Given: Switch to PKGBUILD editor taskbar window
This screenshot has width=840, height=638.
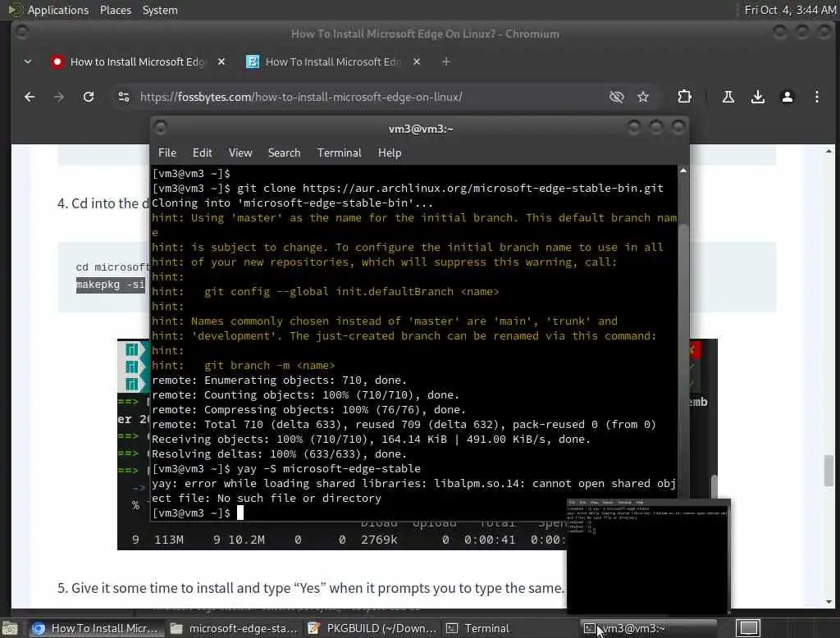Looking at the screenshot, I should (372, 628).
